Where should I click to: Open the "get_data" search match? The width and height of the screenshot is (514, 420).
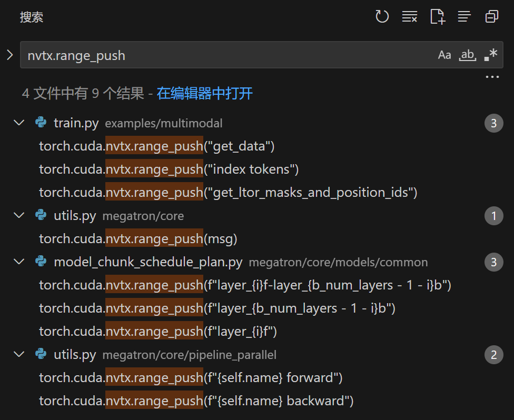[157, 146]
